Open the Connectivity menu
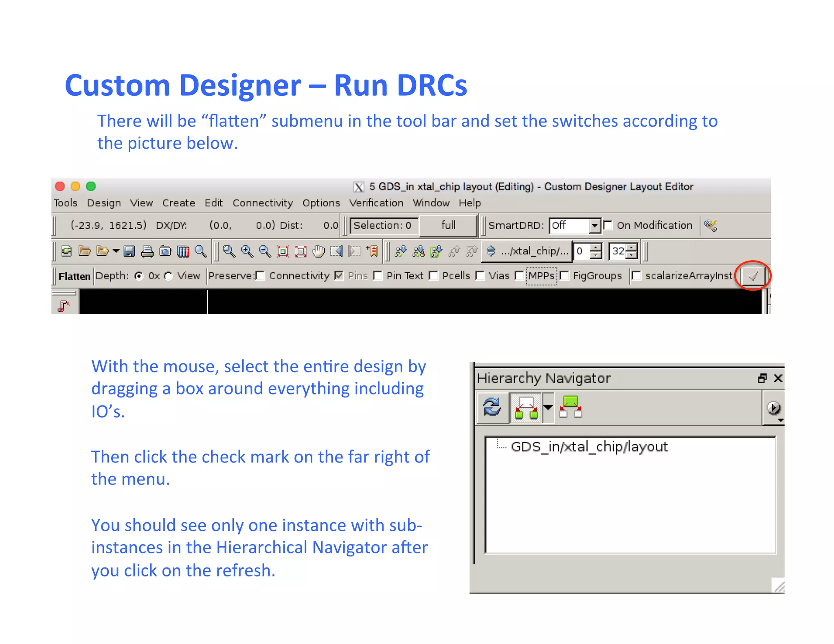Image resolution: width=834 pixels, height=644 pixels. point(263,203)
